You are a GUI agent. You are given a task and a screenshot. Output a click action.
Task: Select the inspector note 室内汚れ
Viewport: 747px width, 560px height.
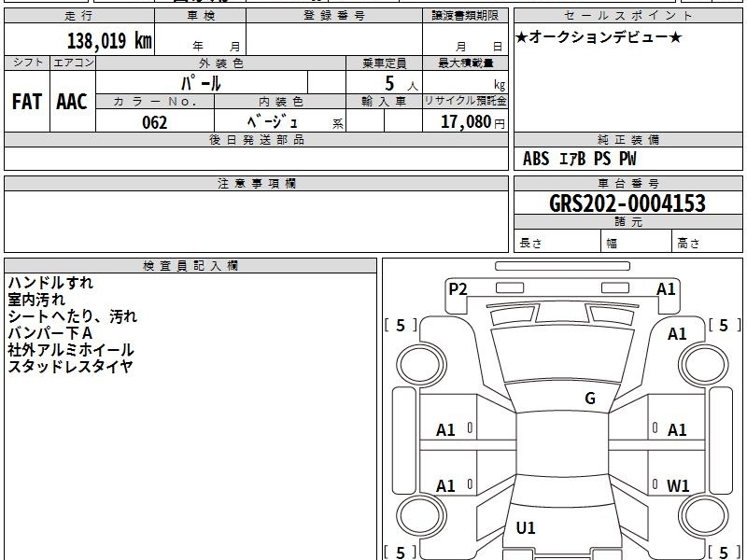coord(36,300)
